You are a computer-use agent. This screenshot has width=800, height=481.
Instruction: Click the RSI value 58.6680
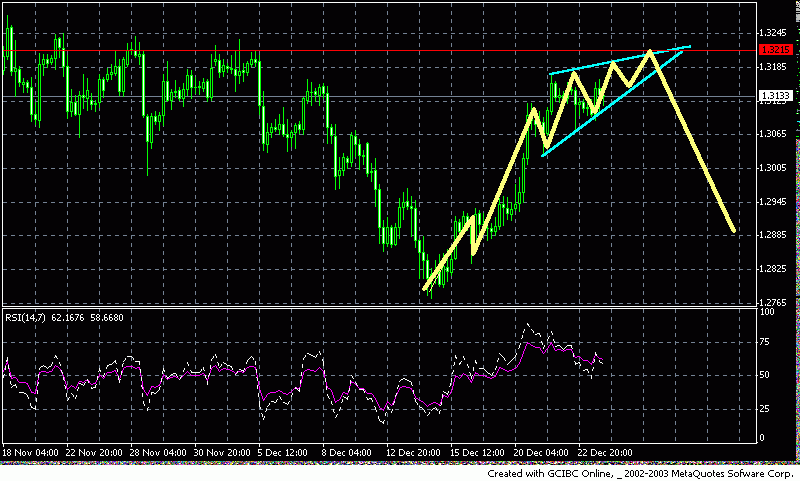(107, 318)
